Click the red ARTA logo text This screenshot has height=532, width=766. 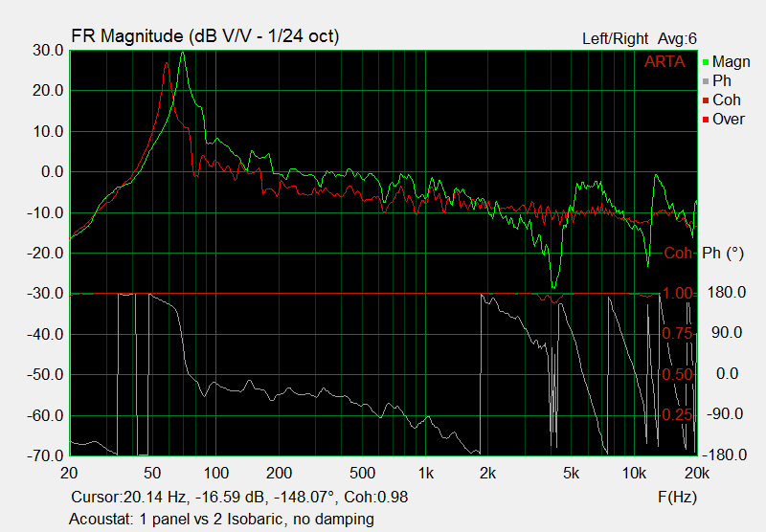665,61
